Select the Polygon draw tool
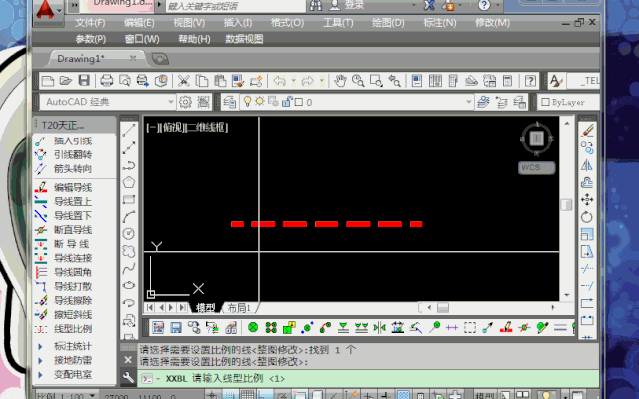 tap(129, 182)
